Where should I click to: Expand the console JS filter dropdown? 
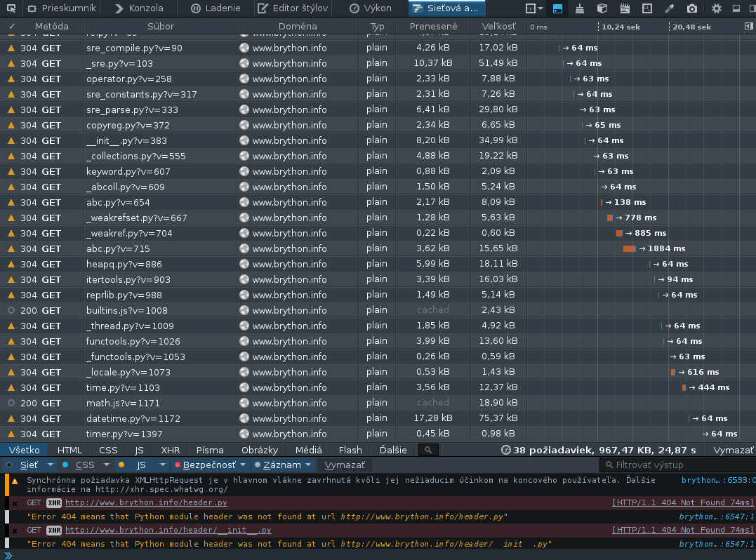(162, 465)
